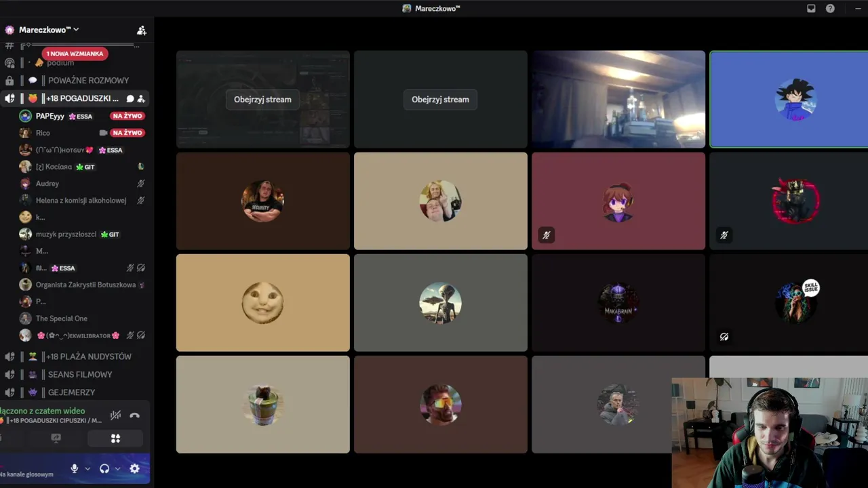Select the tile with gray-haired man avatar

coord(601,404)
